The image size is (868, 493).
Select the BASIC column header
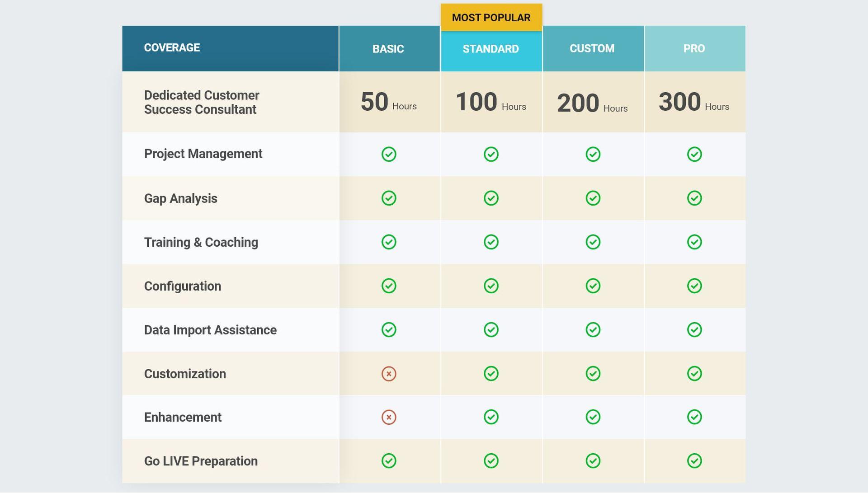390,48
